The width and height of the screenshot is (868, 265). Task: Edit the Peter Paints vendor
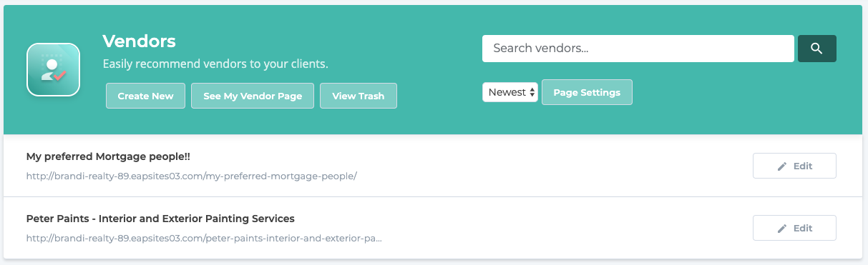(x=794, y=228)
